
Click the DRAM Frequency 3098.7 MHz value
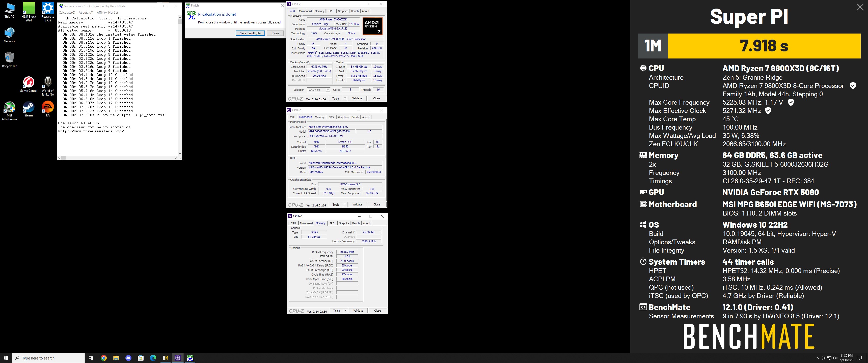tap(347, 252)
